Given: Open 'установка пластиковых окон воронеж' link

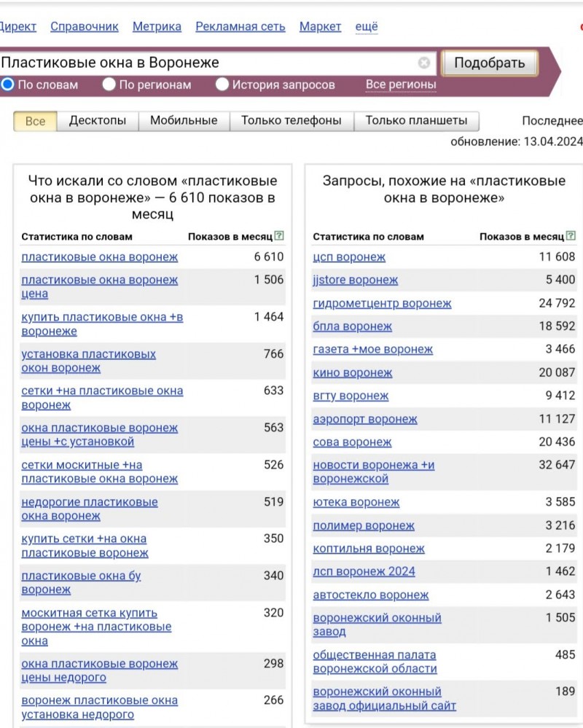Looking at the screenshot, I should 88,361.
